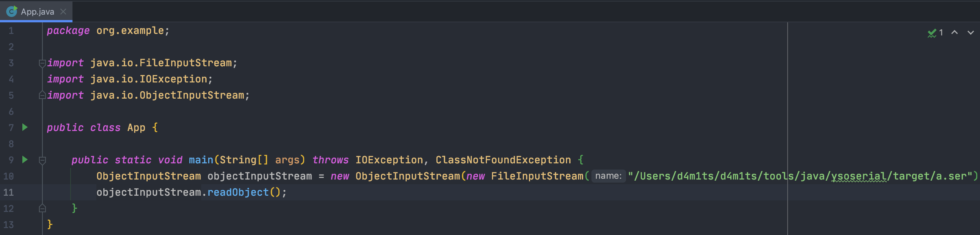980x235 pixels.
Task: Collapse the import block fold marker
Action: click(x=42, y=63)
